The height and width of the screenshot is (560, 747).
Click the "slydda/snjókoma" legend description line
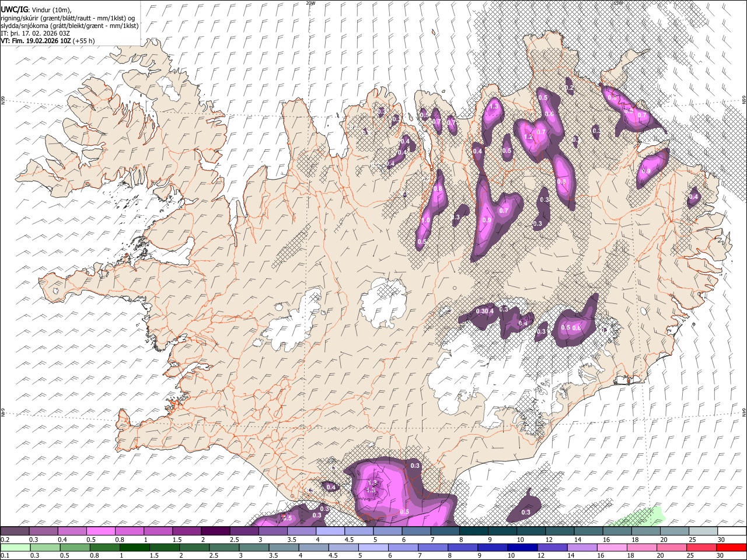[69, 26]
